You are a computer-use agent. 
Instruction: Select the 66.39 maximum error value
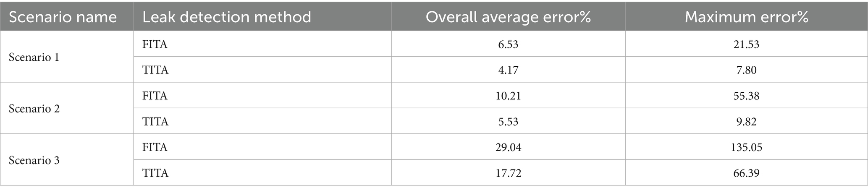pos(747,173)
